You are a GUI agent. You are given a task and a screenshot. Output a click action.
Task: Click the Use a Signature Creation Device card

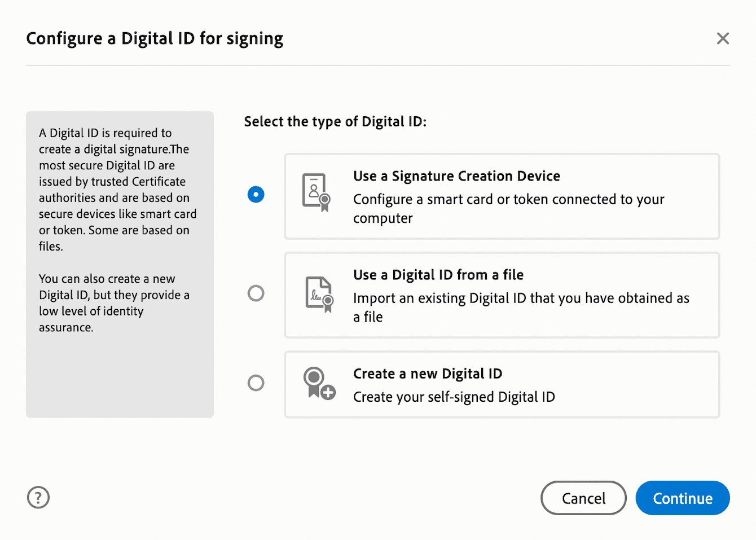coord(502,196)
